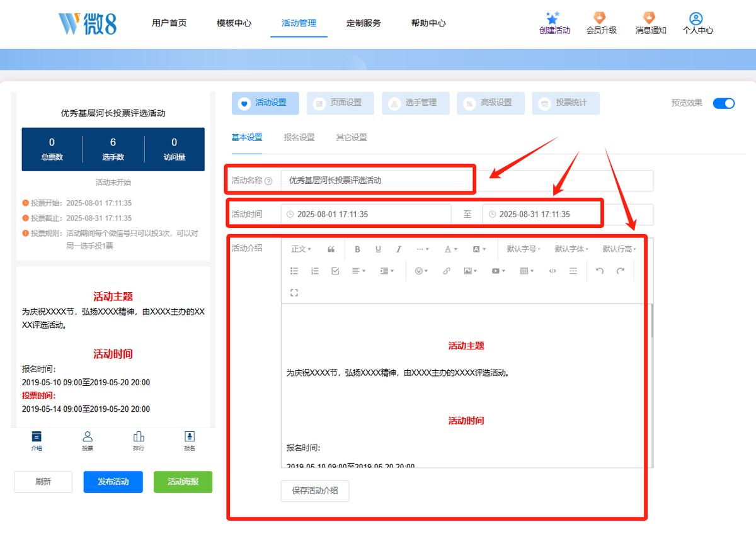Expand the 默认字号 font size dropdown
Image resolution: width=756 pixels, height=537 pixels.
click(x=524, y=249)
